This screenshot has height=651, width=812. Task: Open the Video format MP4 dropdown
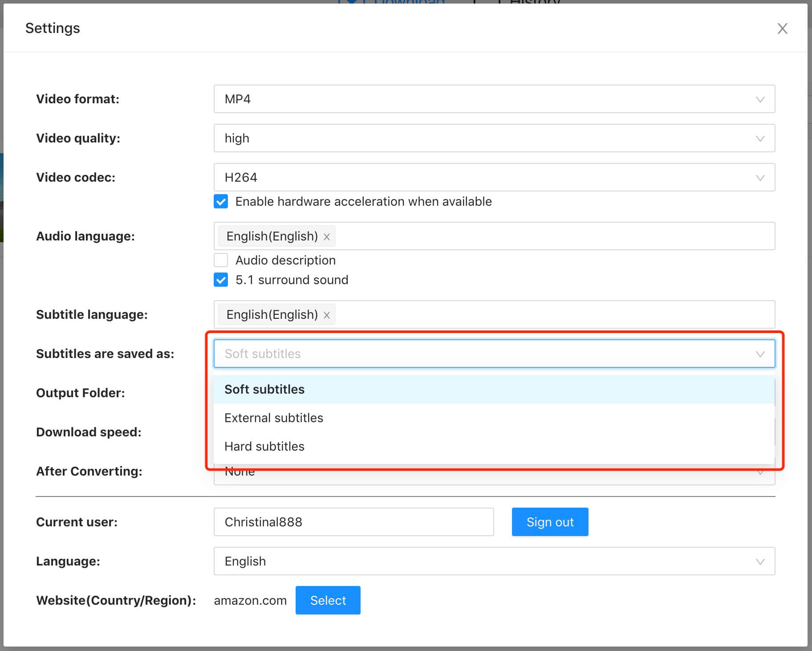[494, 99]
